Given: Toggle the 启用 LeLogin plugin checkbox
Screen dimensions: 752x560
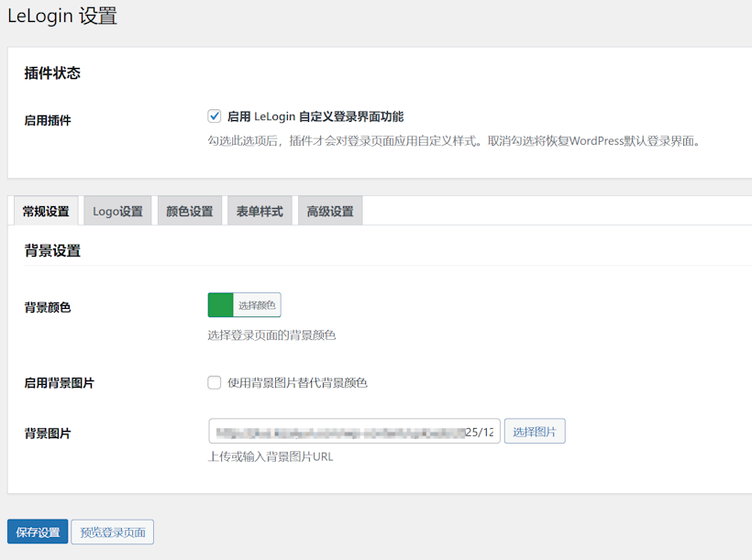Looking at the screenshot, I should coord(215,116).
